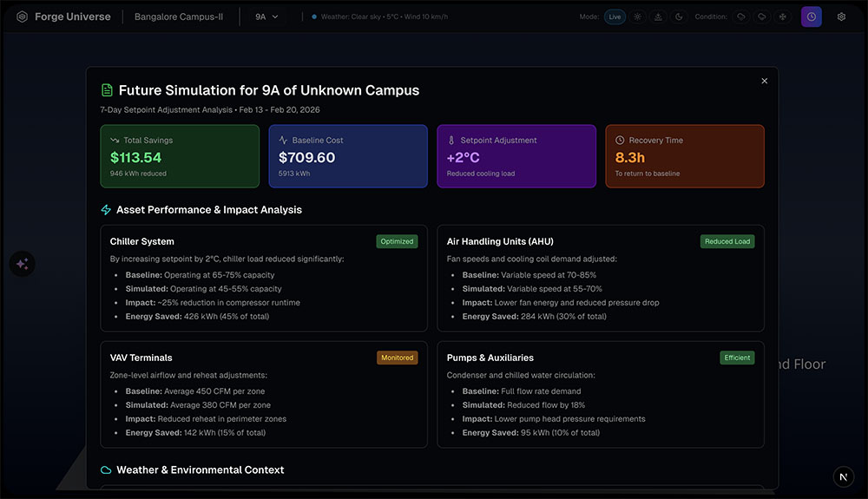
Task: Open the 9A building dropdown
Action: point(266,16)
